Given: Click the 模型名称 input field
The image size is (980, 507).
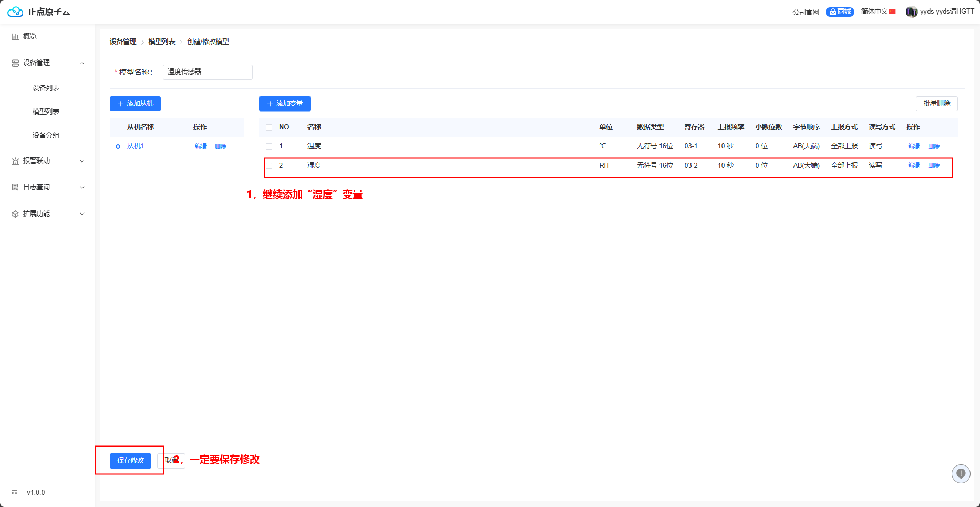Looking at the screenshot, I should click(208, 72).
